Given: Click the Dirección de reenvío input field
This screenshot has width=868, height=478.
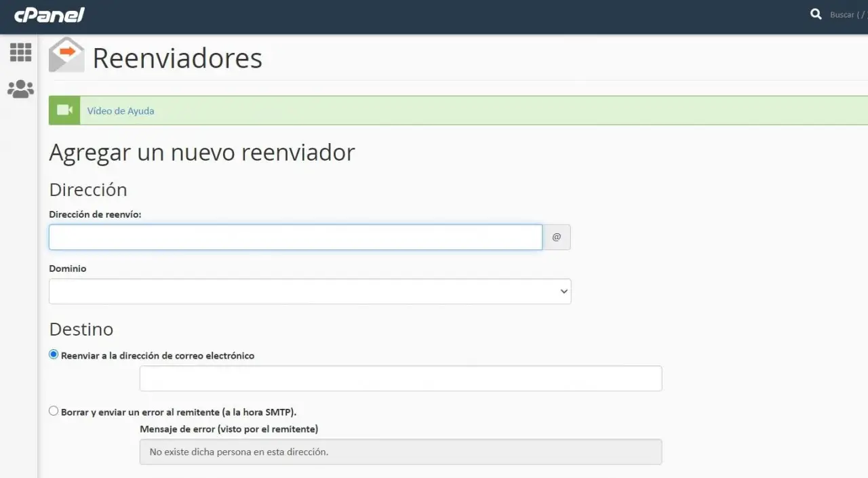Looking at the screenshot, I should click(295, 237).
